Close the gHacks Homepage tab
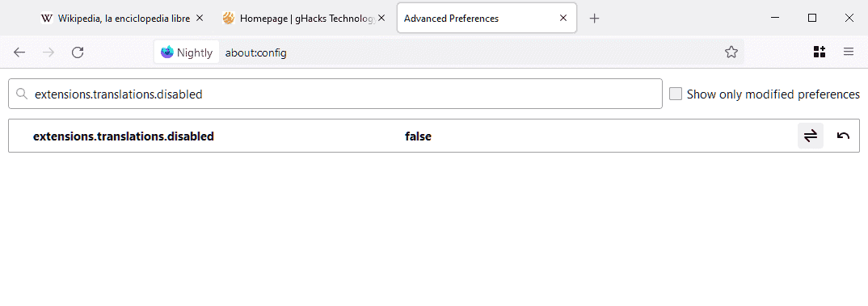The width and height of the screenshot is (868, 306). [381, 19]
